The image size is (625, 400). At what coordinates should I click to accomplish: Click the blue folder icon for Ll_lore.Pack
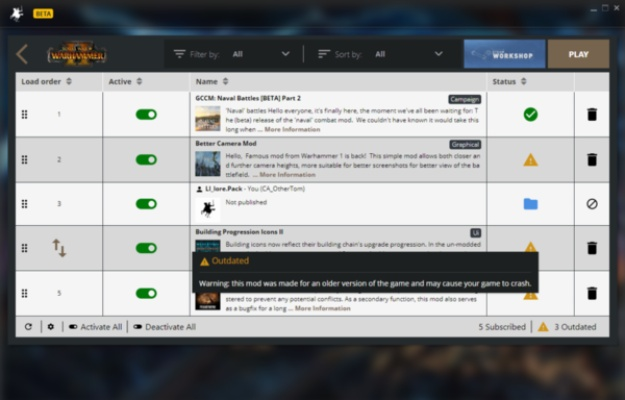(x=530, y=204)
